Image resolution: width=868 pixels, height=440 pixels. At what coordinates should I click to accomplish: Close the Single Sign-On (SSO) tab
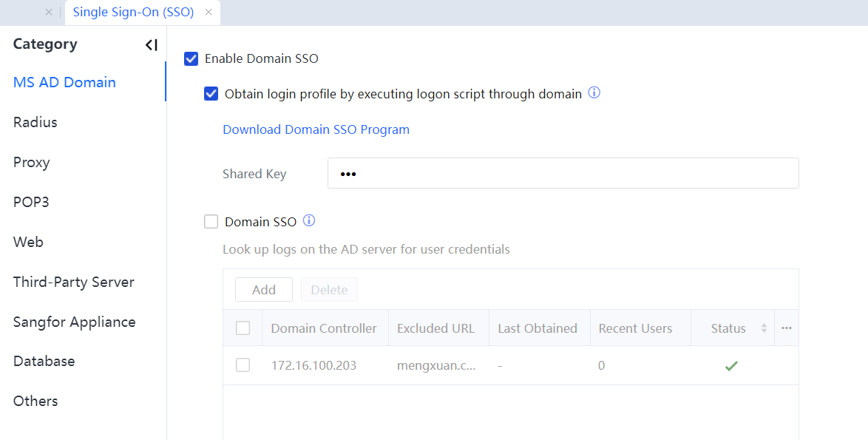click(x=208, y=13)
